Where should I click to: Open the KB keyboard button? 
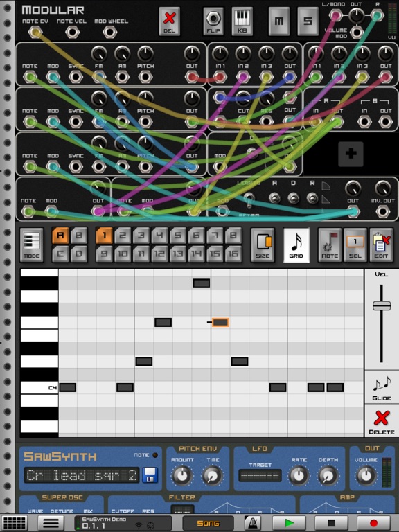242,21
